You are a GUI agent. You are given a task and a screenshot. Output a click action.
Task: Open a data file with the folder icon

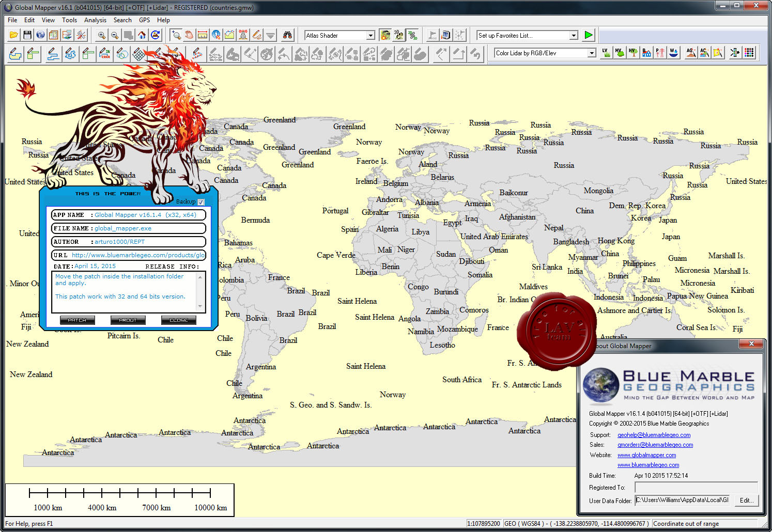pos(14,35)
